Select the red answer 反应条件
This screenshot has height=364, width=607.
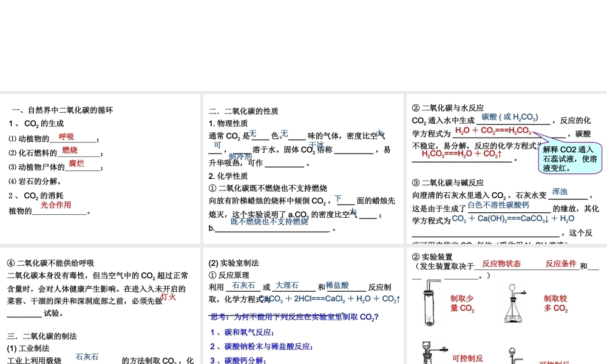(561, 264)
